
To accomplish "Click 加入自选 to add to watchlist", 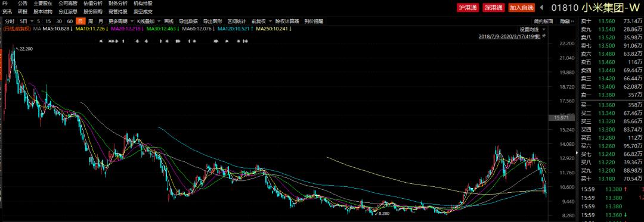I will click(521, 7).
